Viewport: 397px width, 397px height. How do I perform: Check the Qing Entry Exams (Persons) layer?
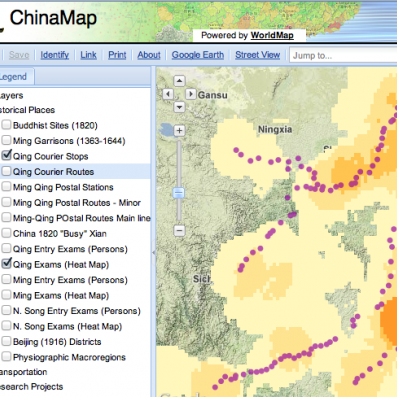coord(6,248)
